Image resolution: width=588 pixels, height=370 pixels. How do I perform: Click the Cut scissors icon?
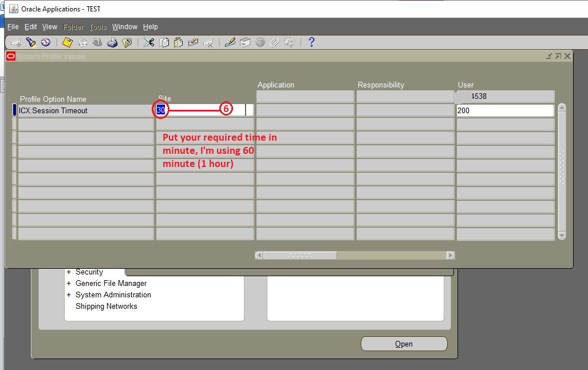(x=148, y=42)
